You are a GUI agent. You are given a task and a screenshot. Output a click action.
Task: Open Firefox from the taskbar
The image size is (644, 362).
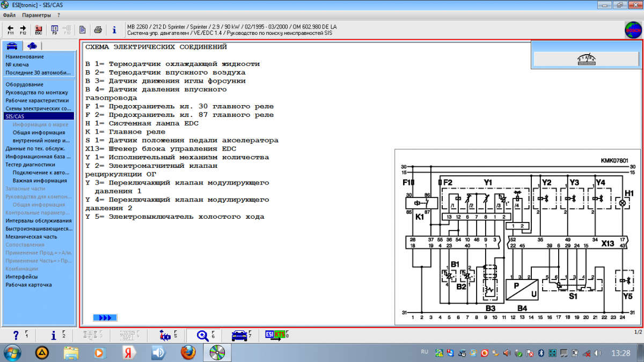tap(187, 352)
